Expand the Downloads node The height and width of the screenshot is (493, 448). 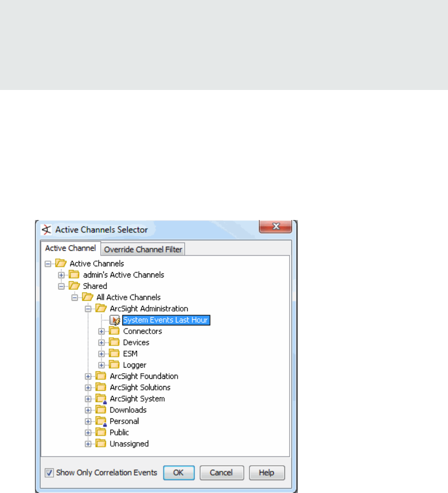pos(88,410)
